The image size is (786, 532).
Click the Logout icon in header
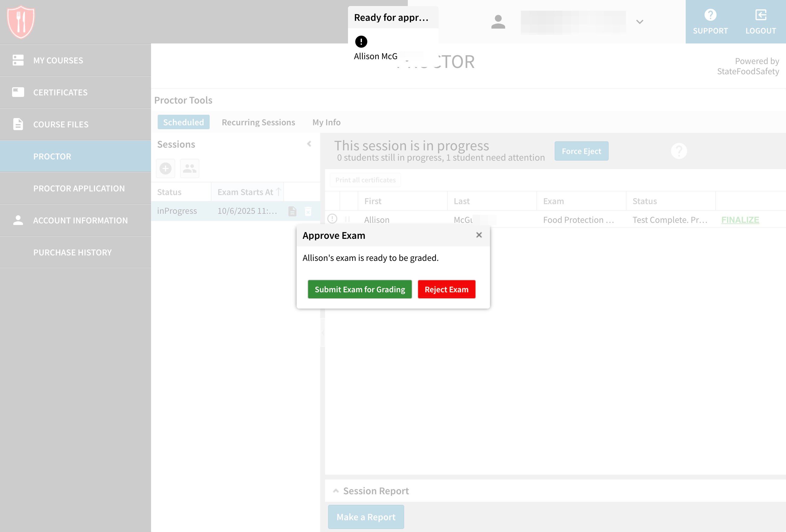760,15
